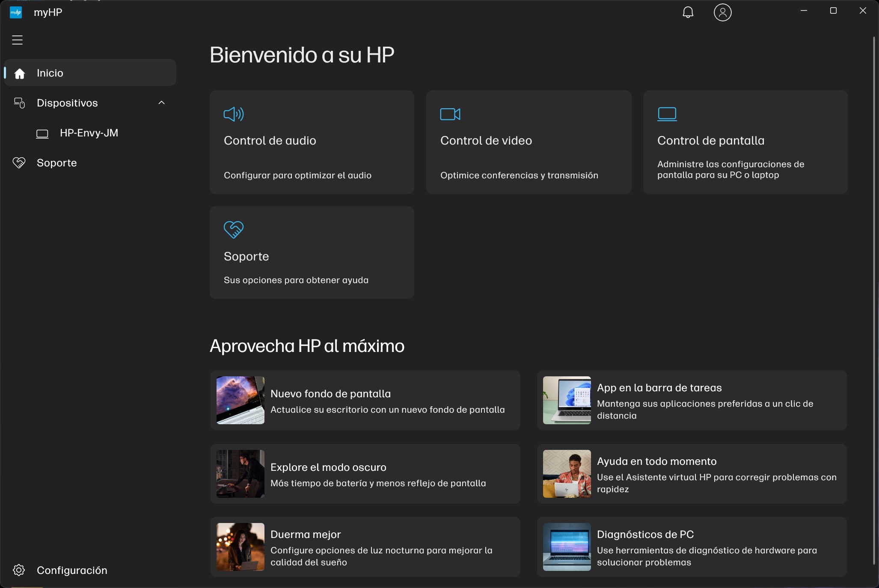Maximize the myHP window

[x=833, y=11]
